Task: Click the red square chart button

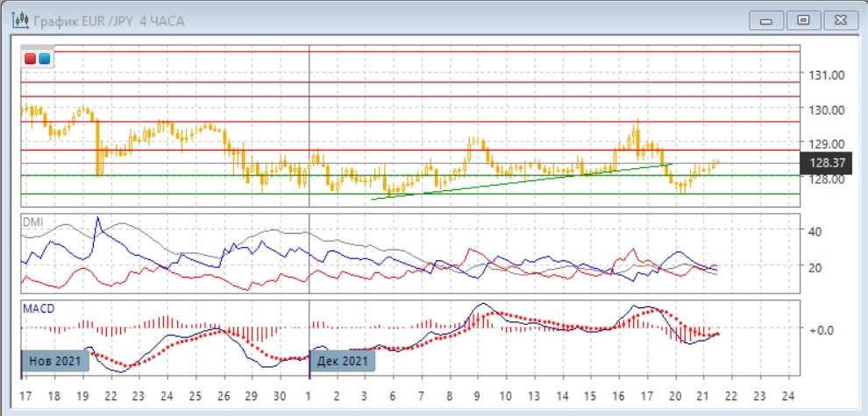Action: click(32, 59)
